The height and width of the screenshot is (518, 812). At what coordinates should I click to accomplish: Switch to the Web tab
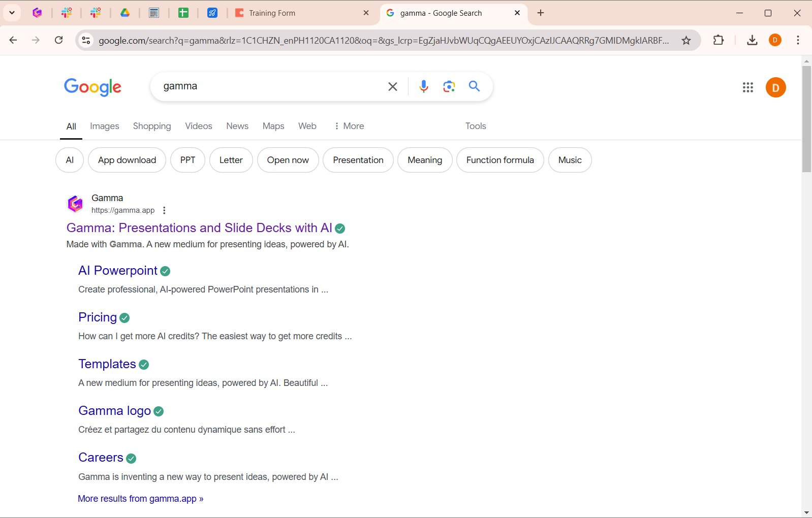pyautogui.click(x=307, y=126)
